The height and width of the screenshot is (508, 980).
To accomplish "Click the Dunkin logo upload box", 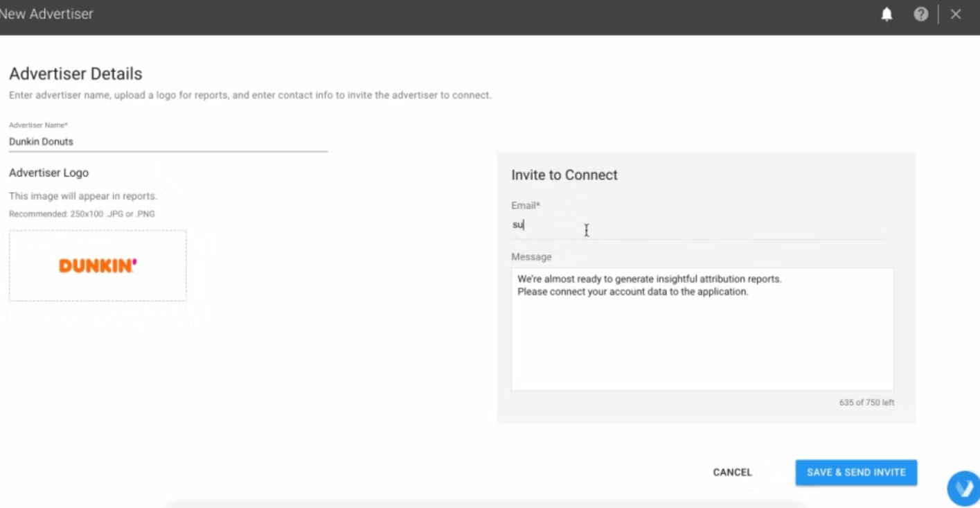I will click(98, 265).
